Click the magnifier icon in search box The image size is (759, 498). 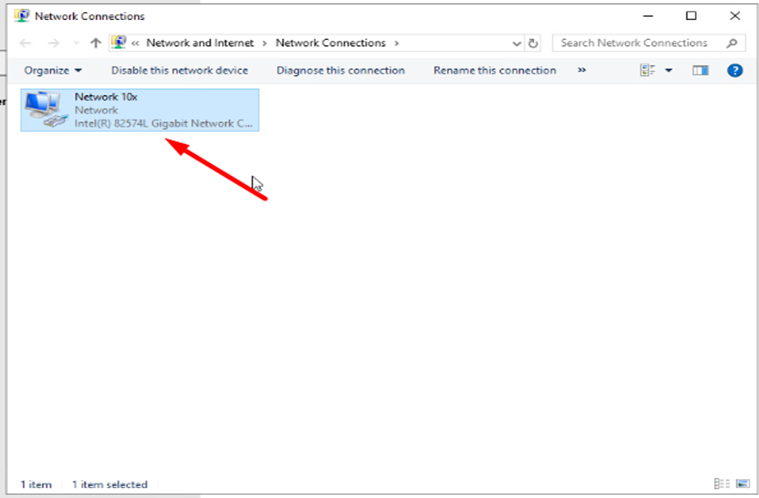pyautogui.click(x=732, y=43)
